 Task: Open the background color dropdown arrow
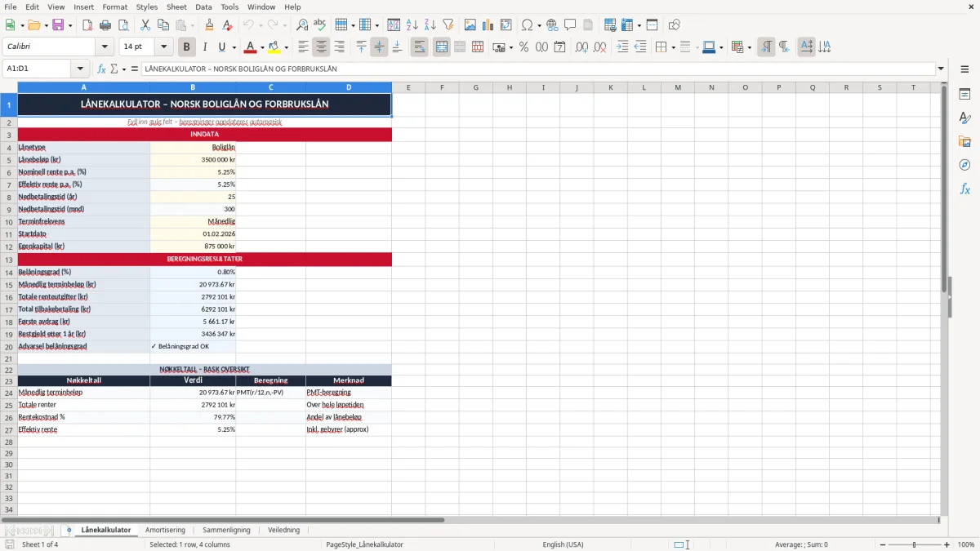(x=286, y=47)
